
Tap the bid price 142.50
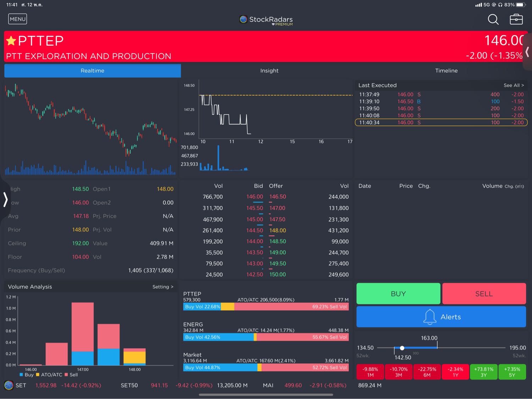coord(255,275)
